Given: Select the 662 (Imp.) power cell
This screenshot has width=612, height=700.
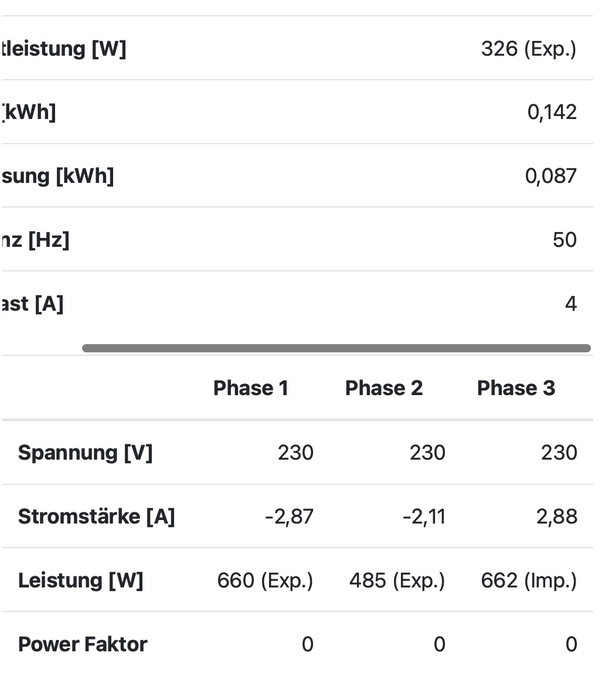Looking at the screenshot, I should click(x=529, y=580).
